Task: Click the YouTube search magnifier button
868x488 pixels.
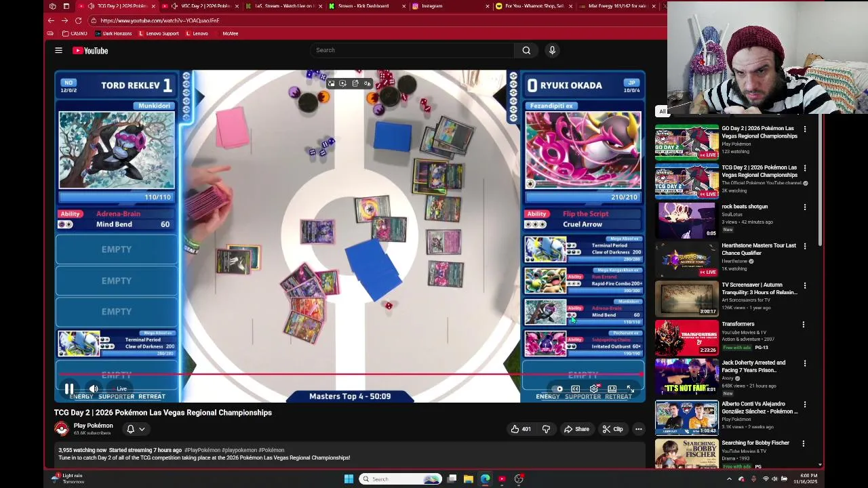Action: [x=526, y=50]
